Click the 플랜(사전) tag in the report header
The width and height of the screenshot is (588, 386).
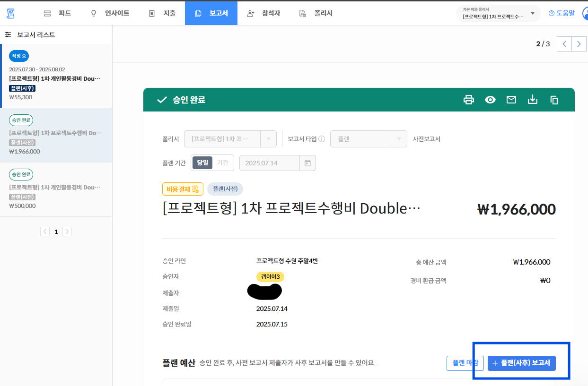[x=225, y=189]
